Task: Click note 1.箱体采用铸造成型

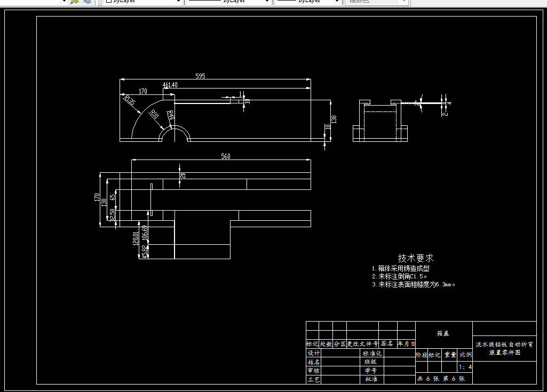Action: 400,269
